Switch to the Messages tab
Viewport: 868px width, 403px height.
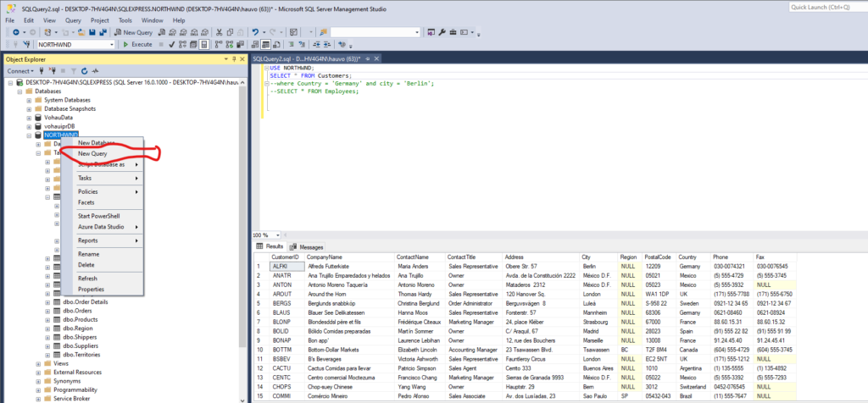pos(307,247)
